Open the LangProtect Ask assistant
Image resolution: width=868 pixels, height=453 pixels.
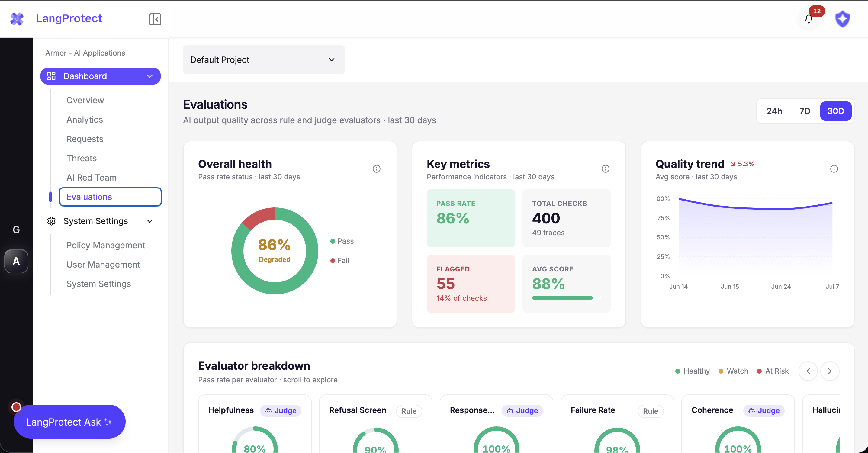(x=70, y=422)
